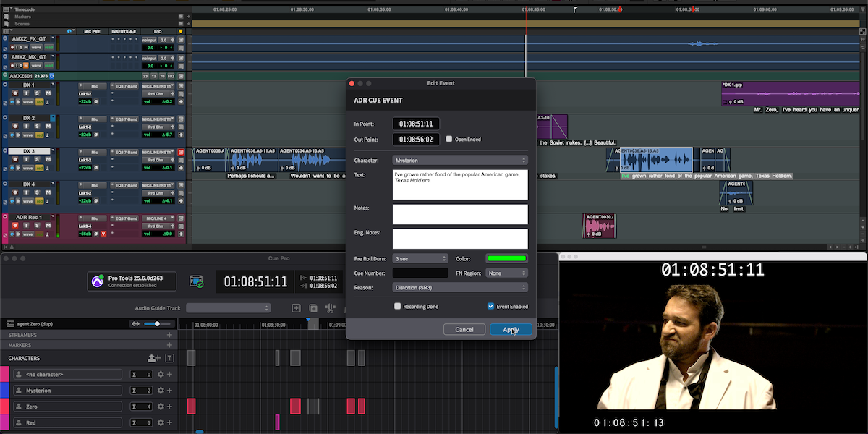Image resolution: width=868 pixels, height=434 pixels.
Task: Click the add cue icon beside Audio Guide Track
Action: tap(297, 308)
